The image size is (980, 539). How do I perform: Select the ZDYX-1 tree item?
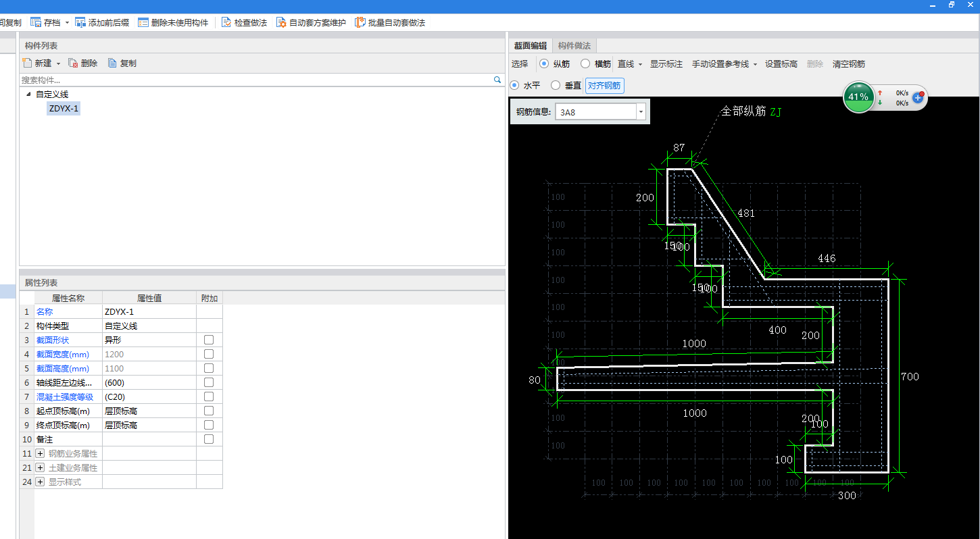[64, 108]
